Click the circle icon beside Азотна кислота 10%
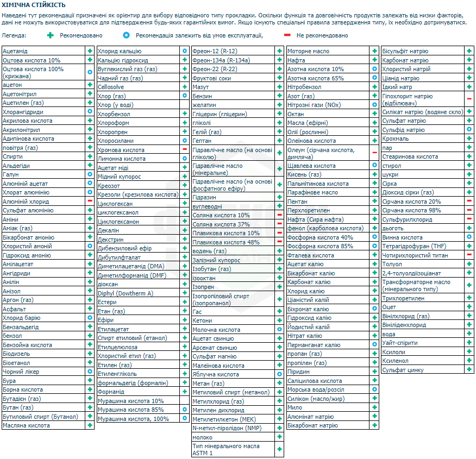This screenshot has width=476, height=459. pos(374,69)
